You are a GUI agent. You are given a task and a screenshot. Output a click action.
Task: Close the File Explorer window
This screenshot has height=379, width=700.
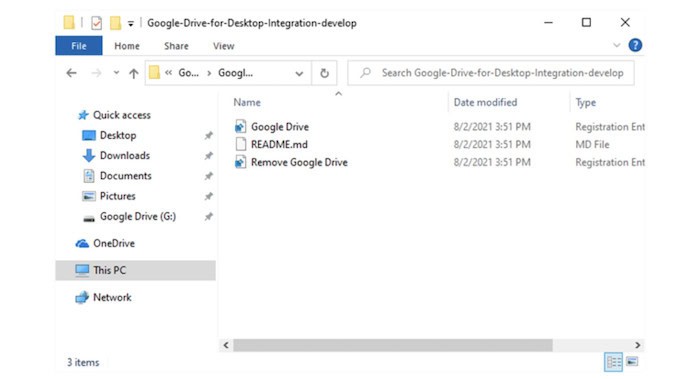pos(625,22)
